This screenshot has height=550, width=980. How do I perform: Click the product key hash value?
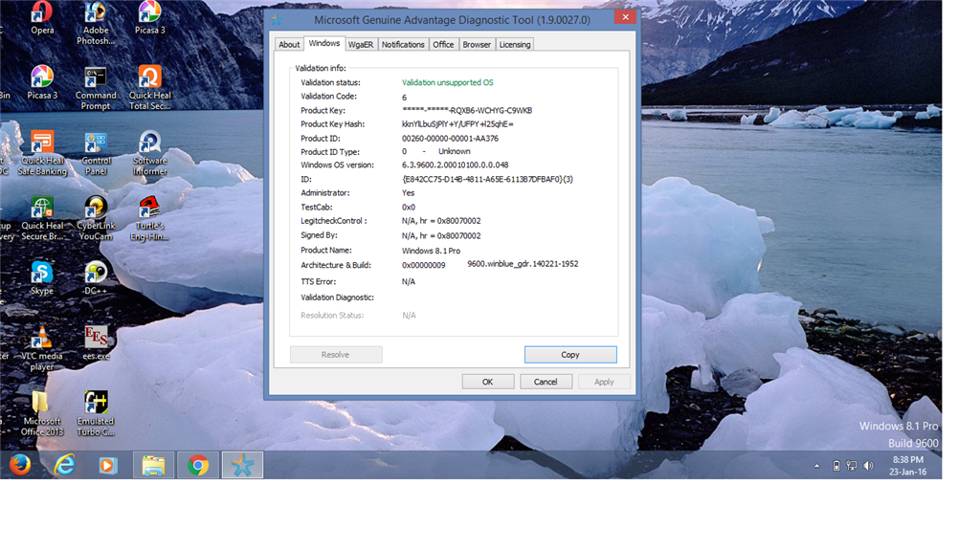[x=457, y=123]
